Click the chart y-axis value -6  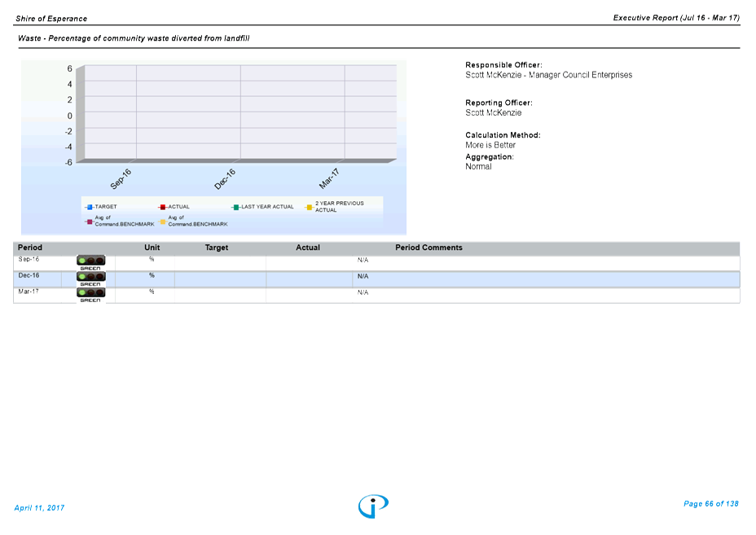[x=68, y=162]
